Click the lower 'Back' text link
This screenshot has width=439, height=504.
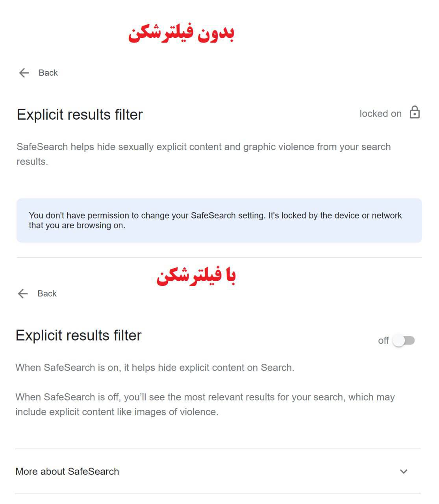tap(47, 294)
